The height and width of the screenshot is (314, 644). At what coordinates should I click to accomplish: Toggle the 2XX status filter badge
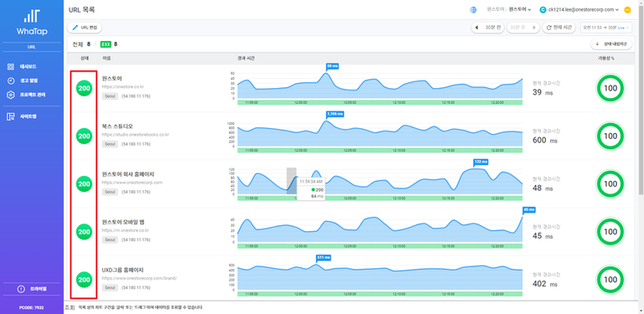(106, 44)
